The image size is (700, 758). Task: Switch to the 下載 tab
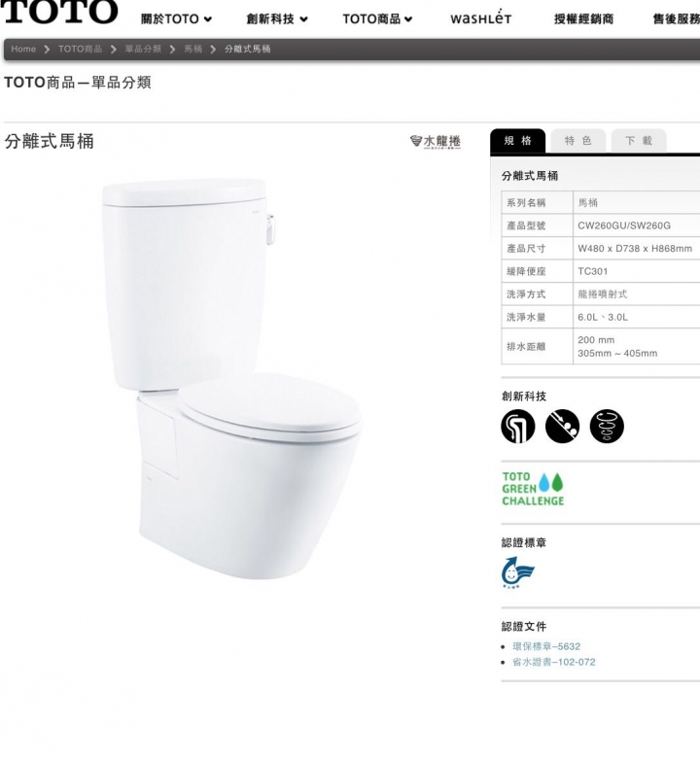[x=639, y=141]
